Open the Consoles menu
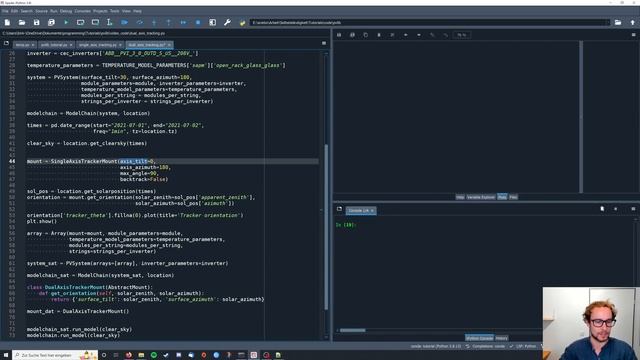 82,11
